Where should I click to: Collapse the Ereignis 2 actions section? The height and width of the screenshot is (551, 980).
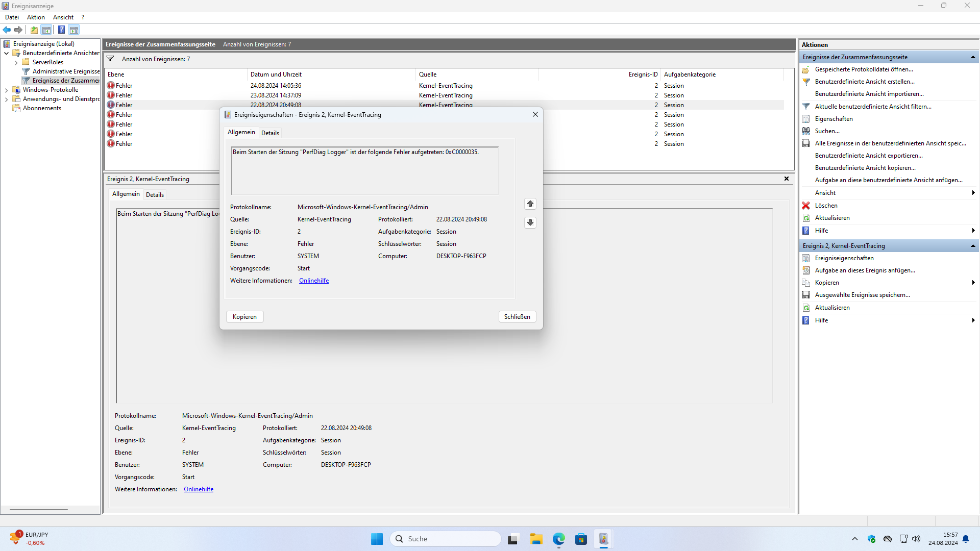973,246
